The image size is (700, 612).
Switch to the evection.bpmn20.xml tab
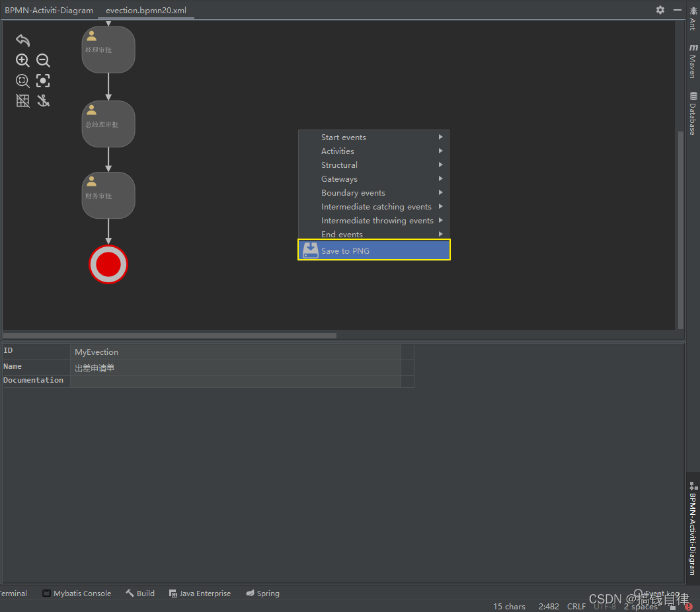145,10
